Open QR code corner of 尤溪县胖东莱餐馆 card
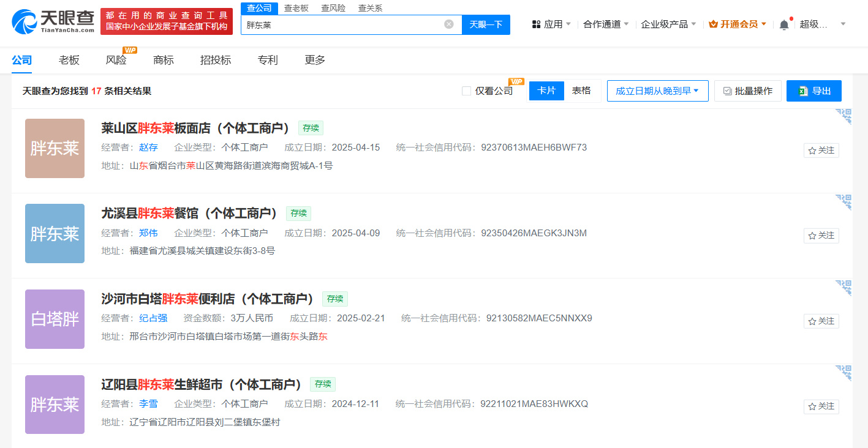The height and width of the screenshot is (448, 868). 844,202
